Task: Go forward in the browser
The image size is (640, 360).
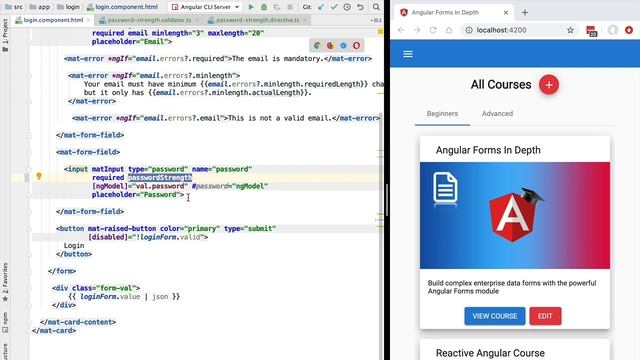Action: [417, 30]
